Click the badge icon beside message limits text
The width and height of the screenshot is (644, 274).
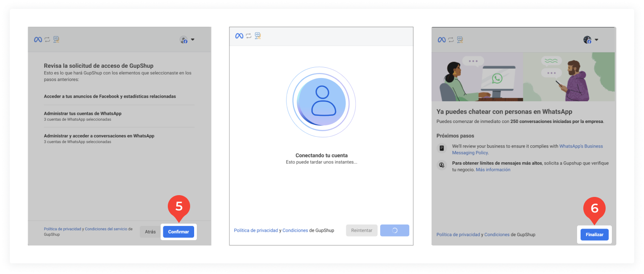pyautogui.click(x=442, y=165)
